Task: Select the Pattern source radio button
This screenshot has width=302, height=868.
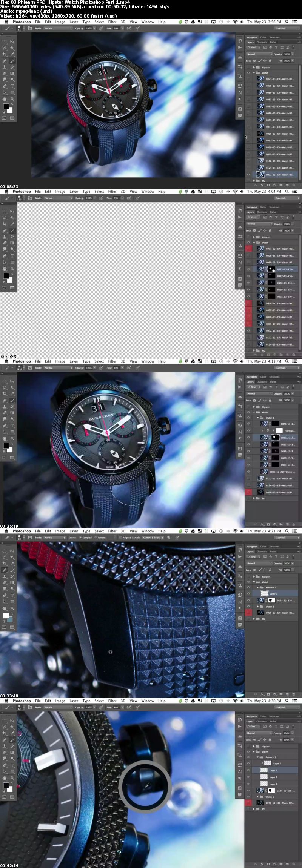Action: point(96,538)
